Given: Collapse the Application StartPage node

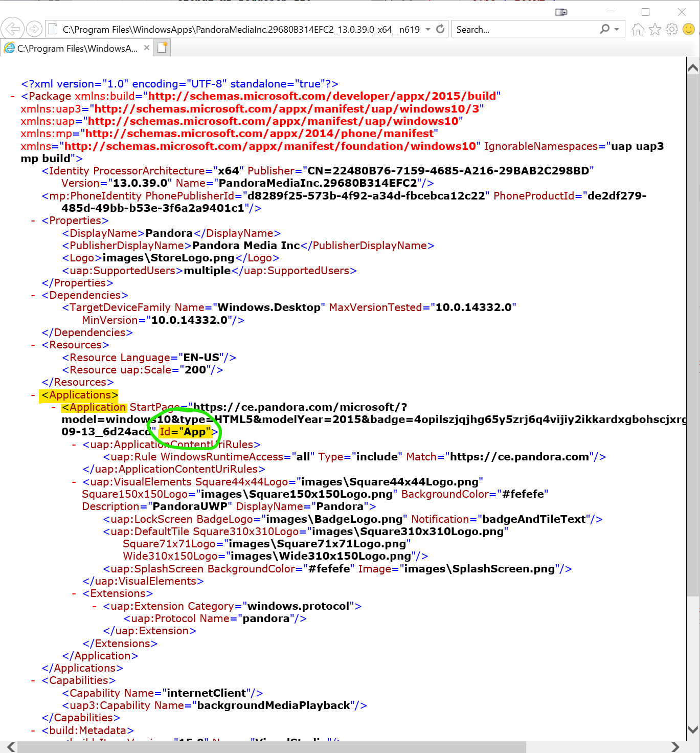Looking at the screenshot, I should [54, 407].
